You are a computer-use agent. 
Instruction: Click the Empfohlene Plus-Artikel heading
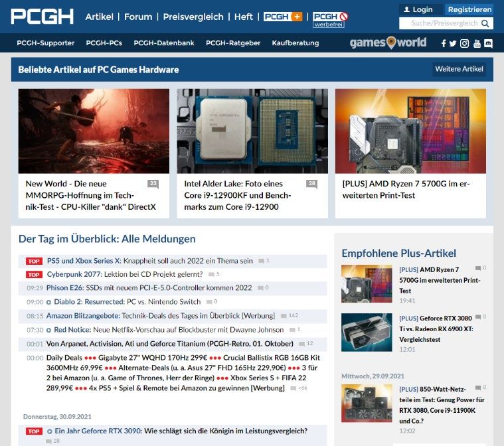click(399, 254)
